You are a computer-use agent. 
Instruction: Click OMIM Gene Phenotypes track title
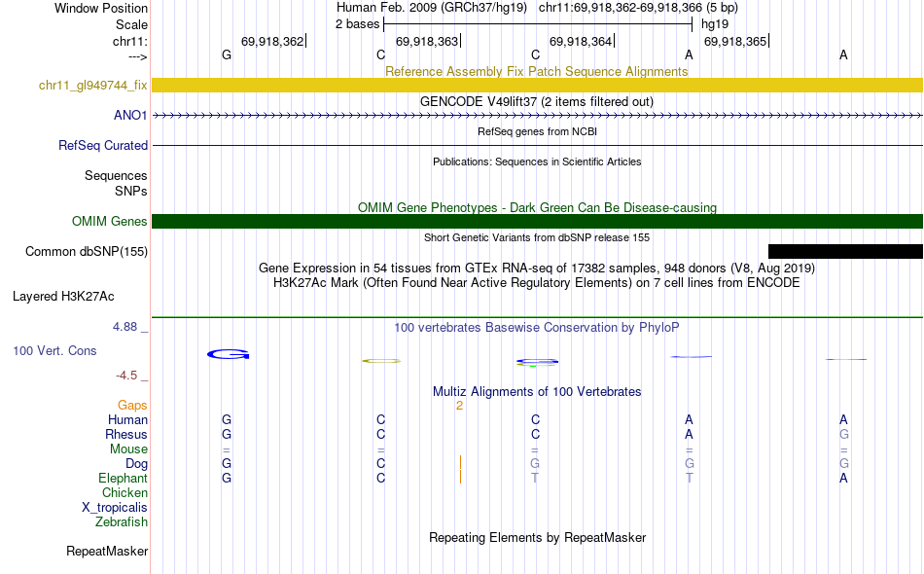(x=538, y=208)
